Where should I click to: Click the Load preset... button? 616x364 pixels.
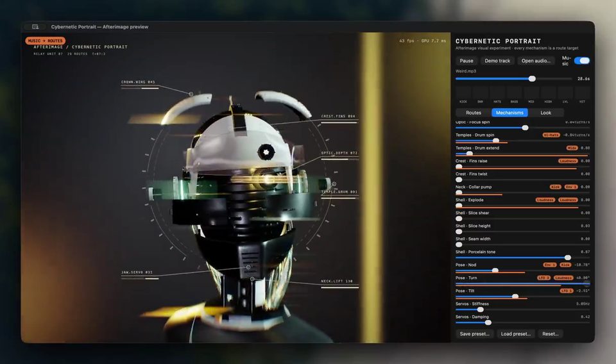(515, 334)
